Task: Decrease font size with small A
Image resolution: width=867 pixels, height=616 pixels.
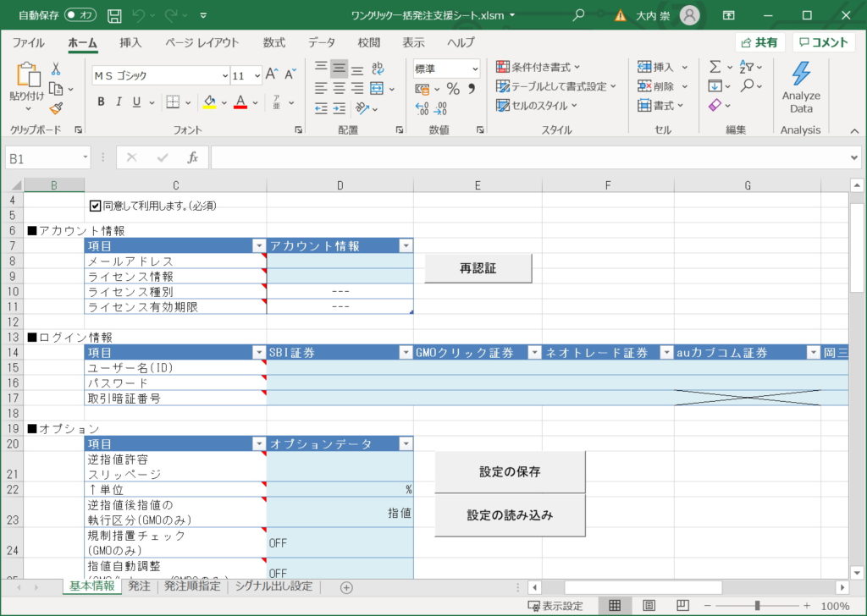Action: pyautogui.click(x=290, y=74)
